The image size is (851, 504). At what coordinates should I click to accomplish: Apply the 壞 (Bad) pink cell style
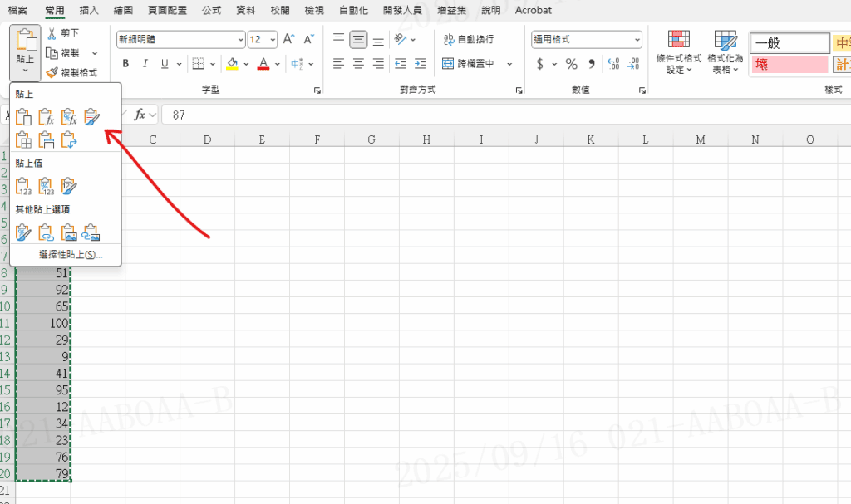click(790, 65)
